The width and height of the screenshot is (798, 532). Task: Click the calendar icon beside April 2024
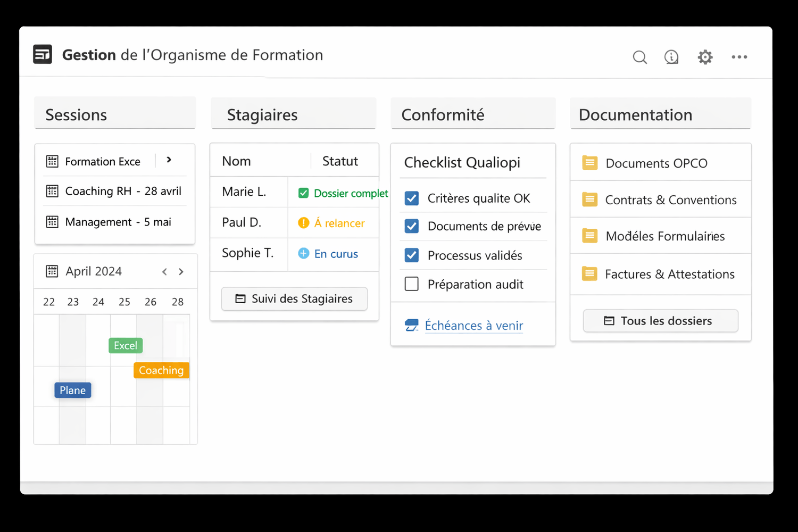pyautogui.click(x=52, y=271)
